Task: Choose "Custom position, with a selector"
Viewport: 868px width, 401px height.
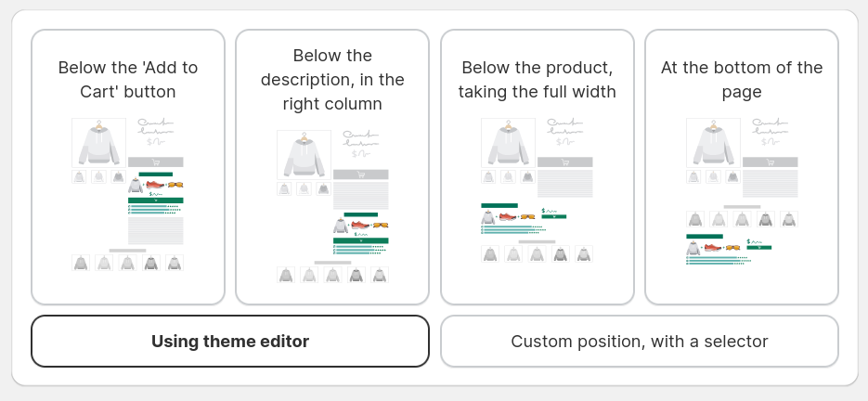Action: click(x=640, y=342)
